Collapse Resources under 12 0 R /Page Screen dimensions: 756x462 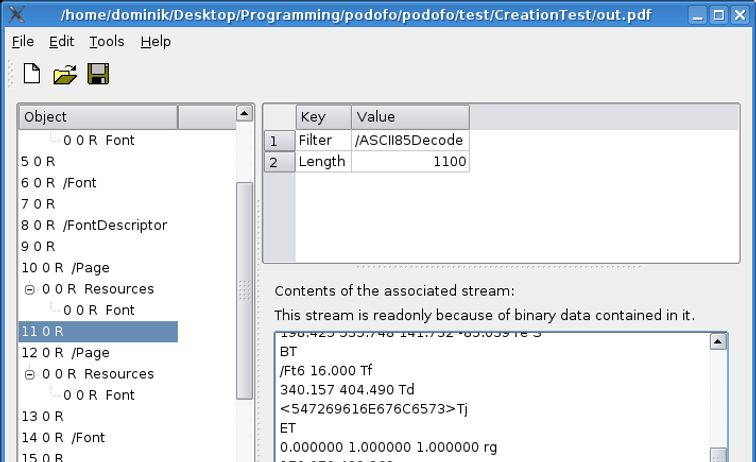click(x=30, y=374)
